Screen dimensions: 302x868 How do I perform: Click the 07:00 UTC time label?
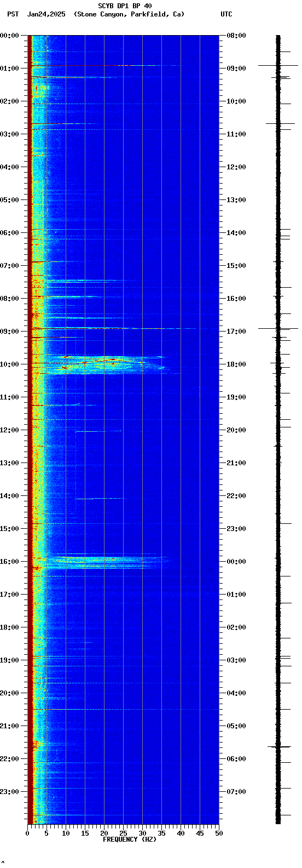tap(236, 792)
